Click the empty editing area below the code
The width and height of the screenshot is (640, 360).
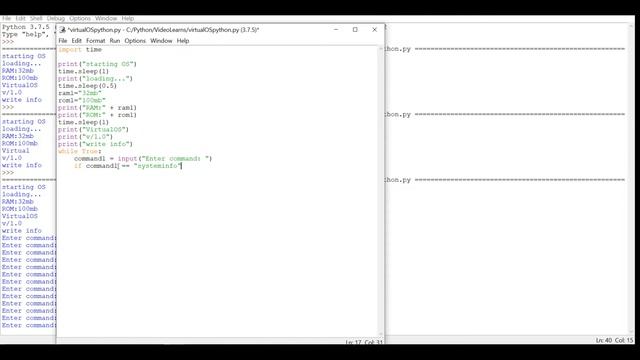(x=218, y=253)
